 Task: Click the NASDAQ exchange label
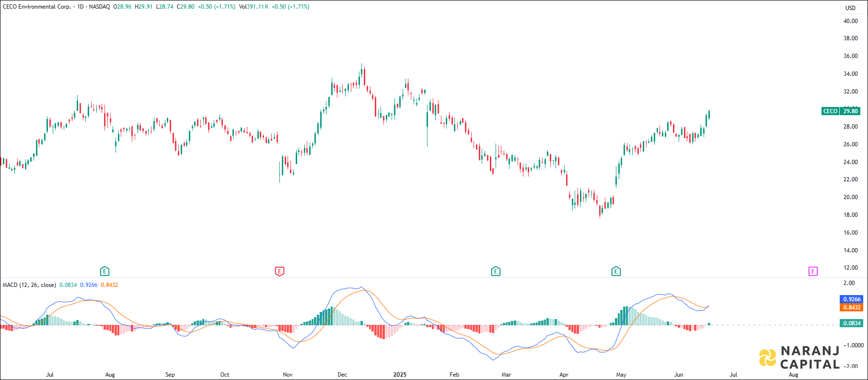point(99,7)
